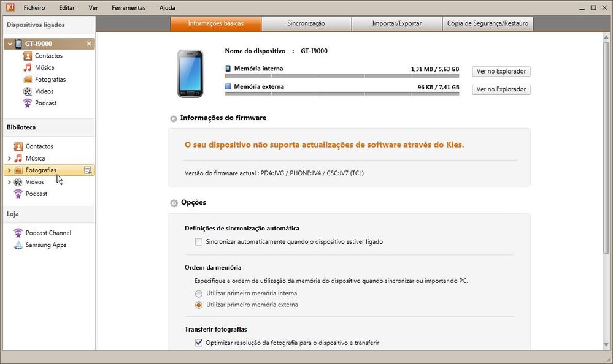
Task: Open Samsung Apps from the sidebar
Action: [45, 245]
